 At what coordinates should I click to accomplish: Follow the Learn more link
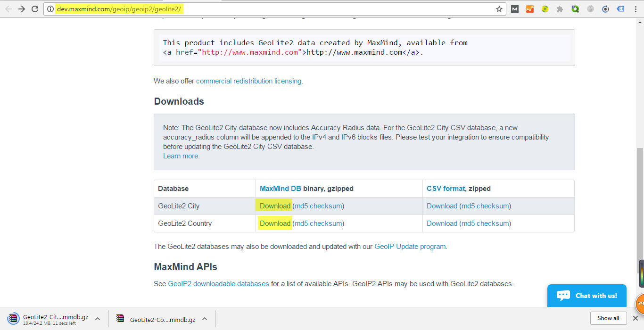[x=181, y=156]
